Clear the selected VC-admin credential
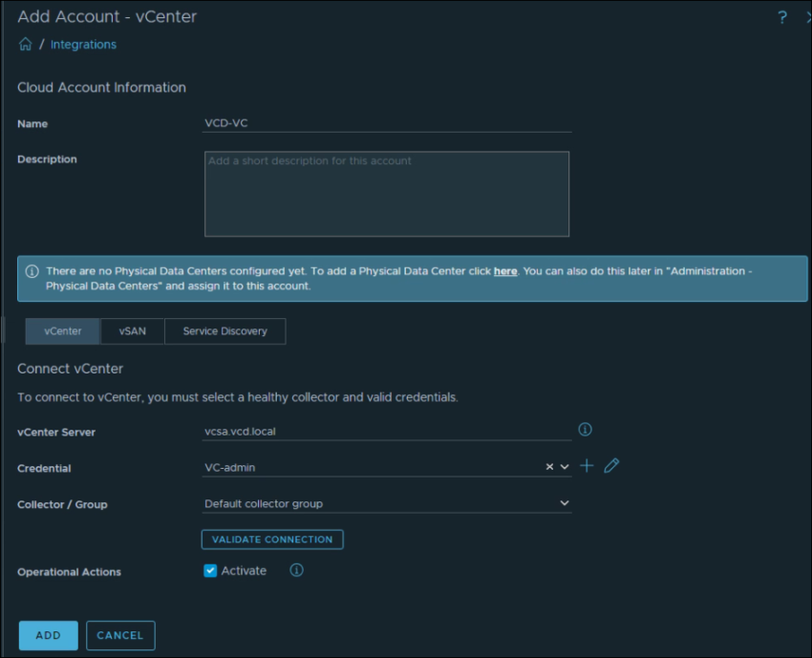812x658 pixels. pyautogui.click(x=549, y=467)
